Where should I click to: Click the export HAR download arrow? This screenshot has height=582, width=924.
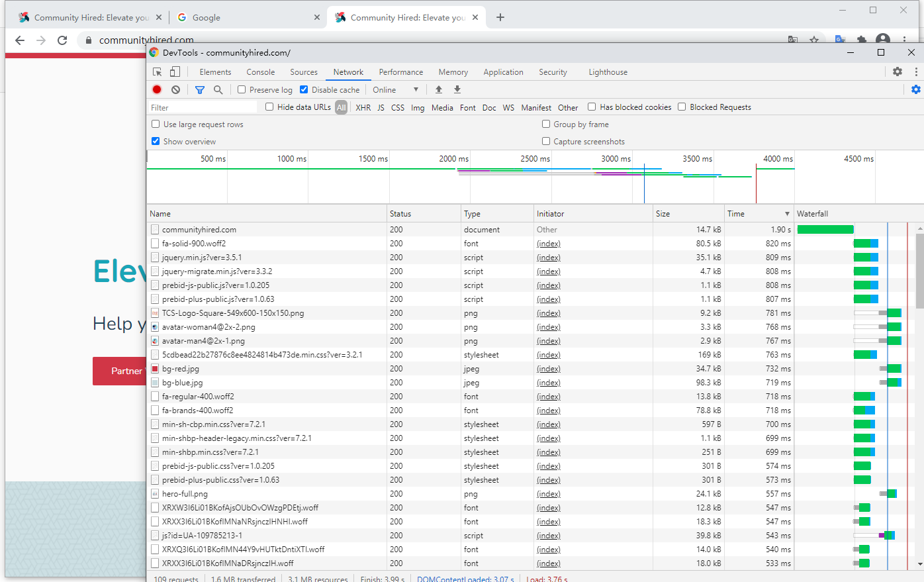pyautogui.click(x=457, y=89)
